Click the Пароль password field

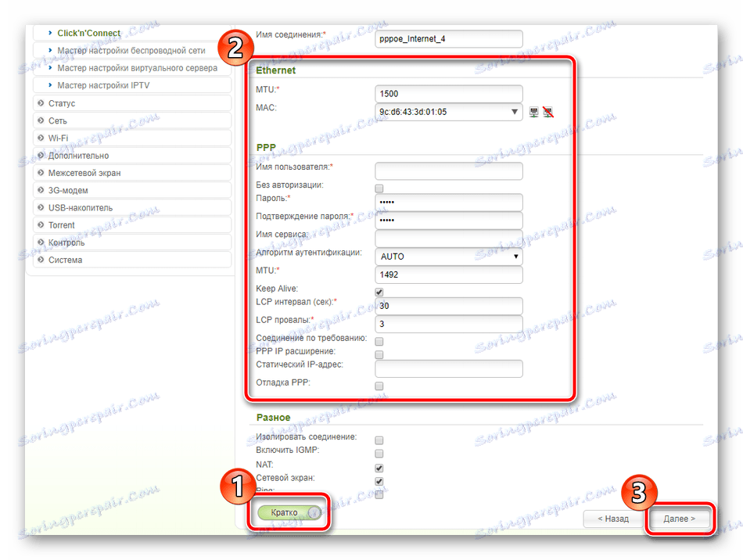point(448,203)
